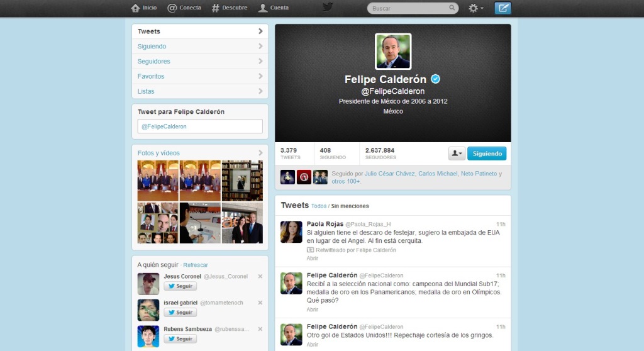Open Conecta at-sign icon
644x351 pixels.
(172, 8)
